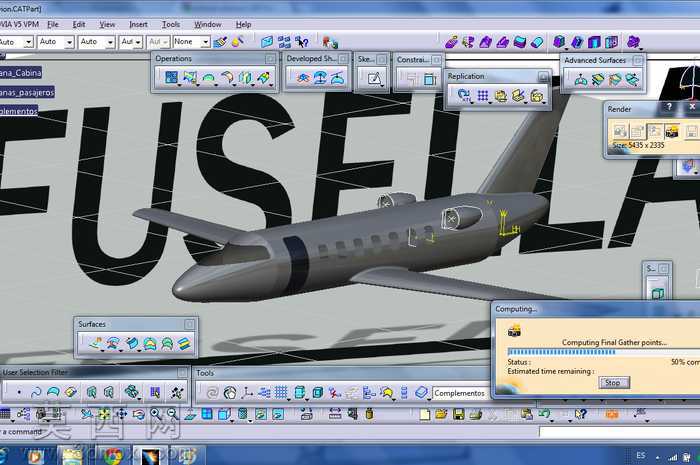Open the first Auto dropdown in properties bar

coord(28,42)
